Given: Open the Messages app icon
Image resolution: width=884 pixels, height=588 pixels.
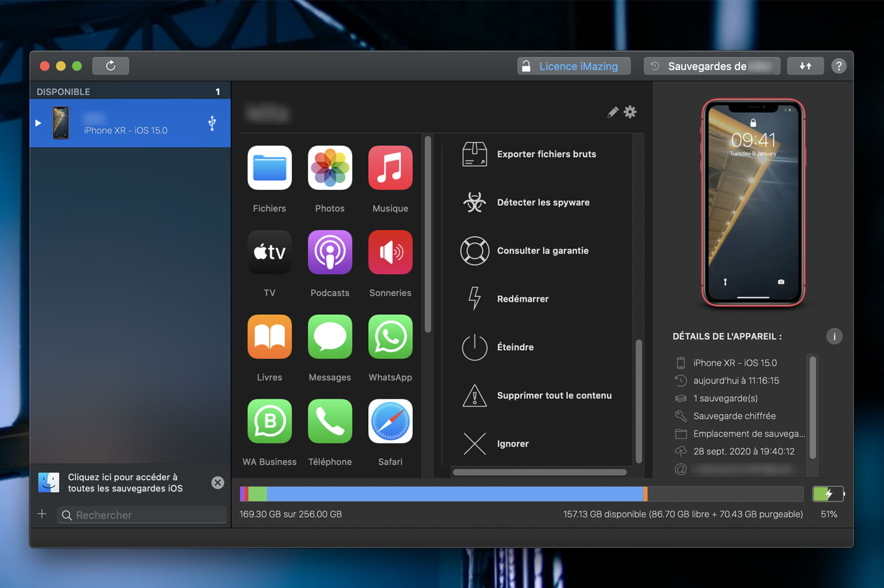Looking at the screenshot, I should (x=330, y=337).
